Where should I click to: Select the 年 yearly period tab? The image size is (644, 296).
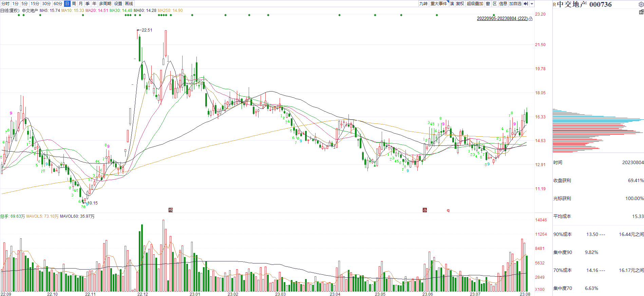(94, 4)
